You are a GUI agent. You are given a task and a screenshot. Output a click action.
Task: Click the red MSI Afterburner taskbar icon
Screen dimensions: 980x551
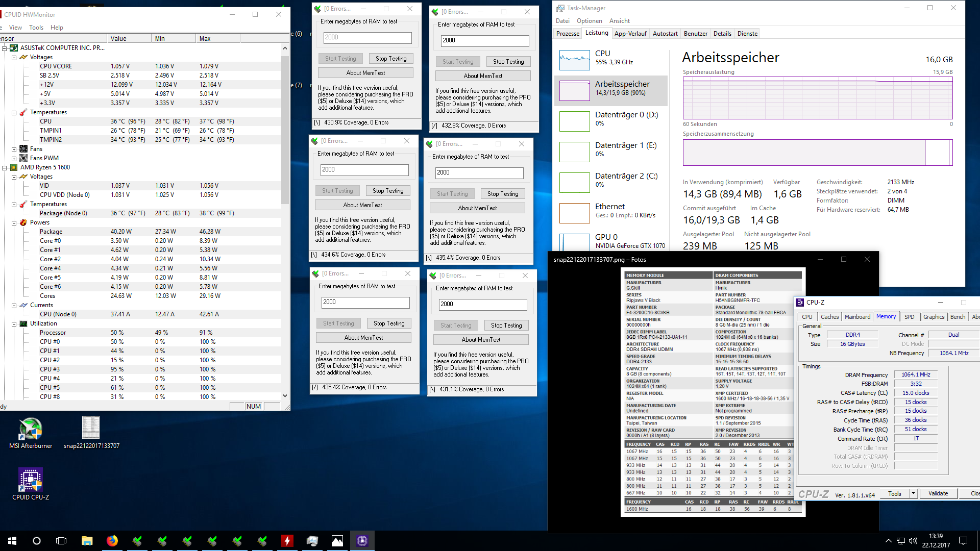pos(287,541)
